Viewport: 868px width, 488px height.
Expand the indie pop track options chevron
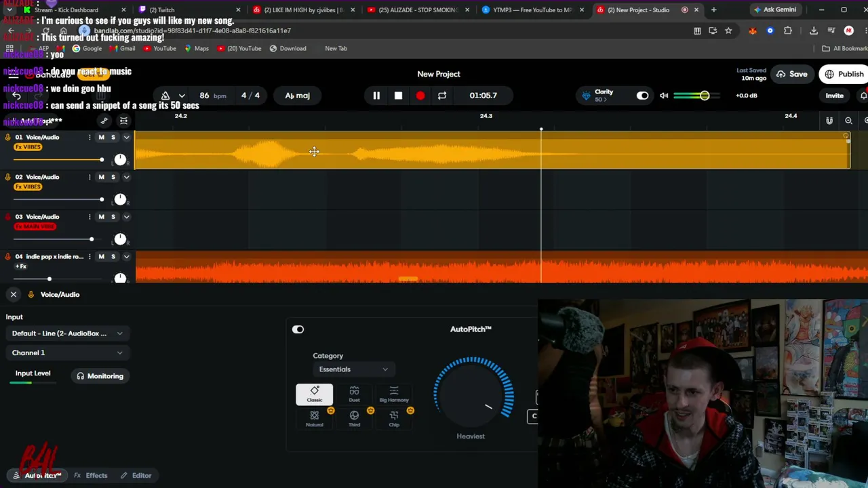click(x=126, y=257)
